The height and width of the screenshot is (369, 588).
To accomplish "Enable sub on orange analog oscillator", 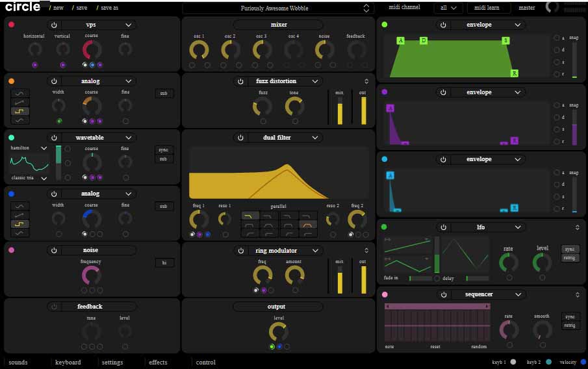I will pyautogui.click(x=164, y=94).
